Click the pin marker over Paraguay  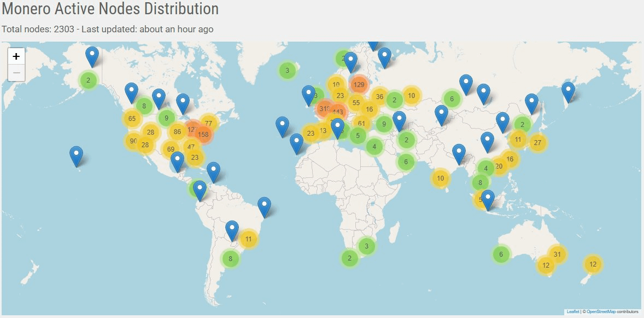point(231,227)
